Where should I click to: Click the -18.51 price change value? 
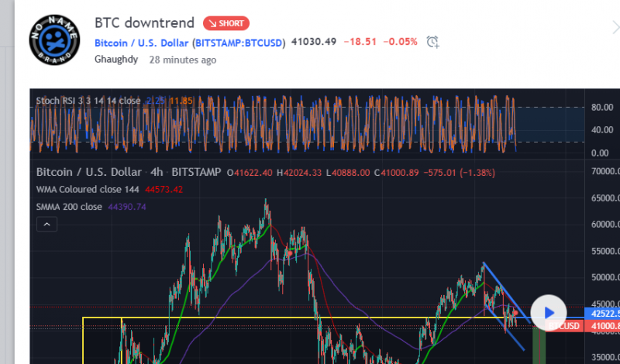pyautogui.click(x=360, y=42)
